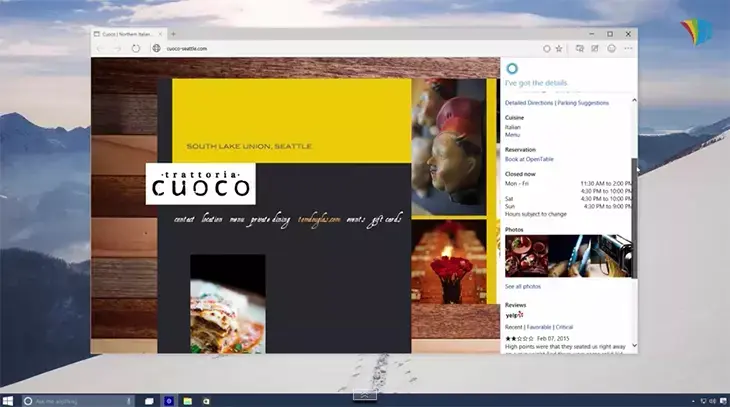Click the Cortana ring in sidebar
This screenshot has height=407, width=730.
(x=512, y=68)
